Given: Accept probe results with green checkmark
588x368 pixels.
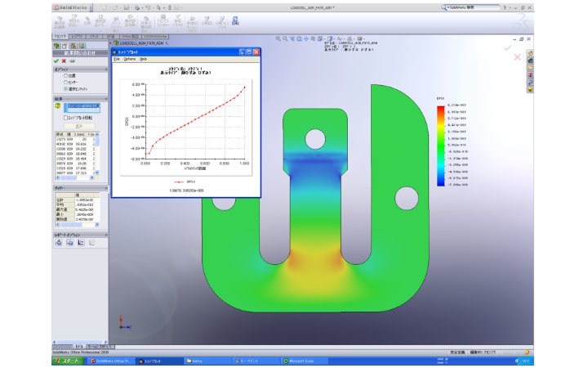Looking at the screenshot, I should tap(56, 61).
